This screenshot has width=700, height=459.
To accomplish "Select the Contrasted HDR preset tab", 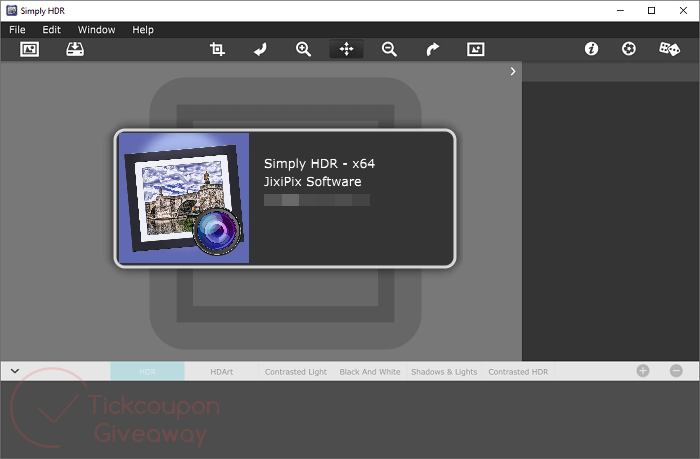I will 518,371.
